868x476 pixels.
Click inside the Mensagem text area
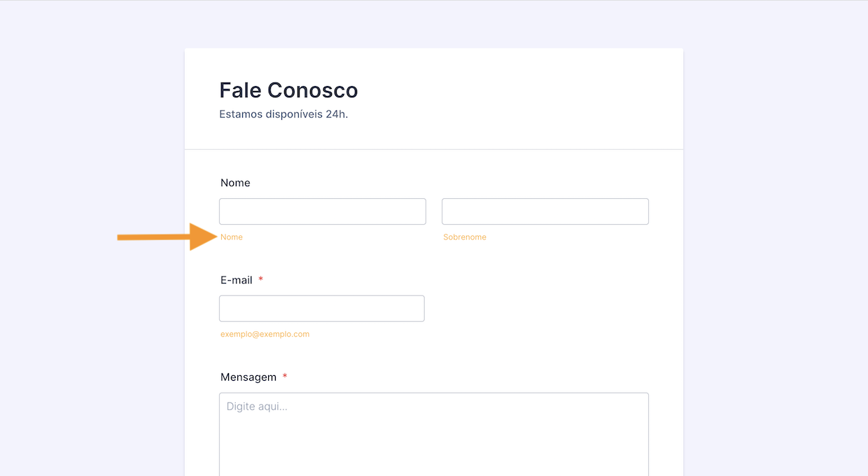click(434, 441)
